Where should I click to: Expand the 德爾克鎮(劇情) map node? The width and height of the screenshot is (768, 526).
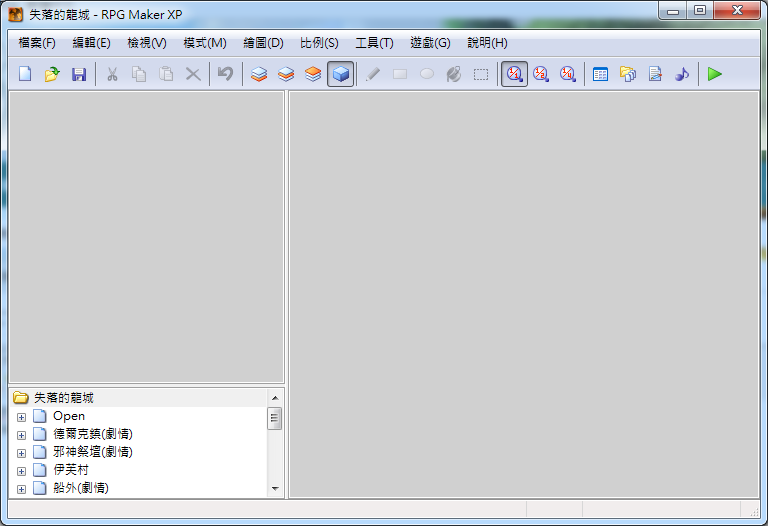pyautogui.click(x=21, y=435)
